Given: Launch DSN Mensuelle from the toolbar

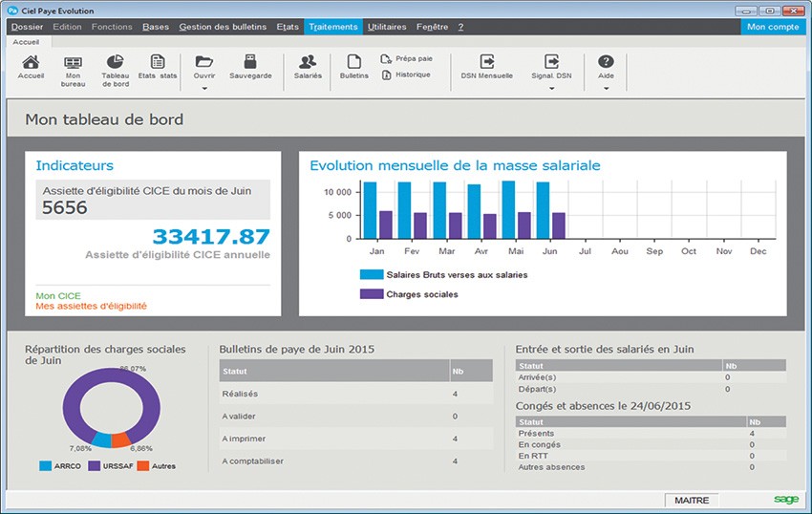Looking at the screenshot, I should [486, 62].
